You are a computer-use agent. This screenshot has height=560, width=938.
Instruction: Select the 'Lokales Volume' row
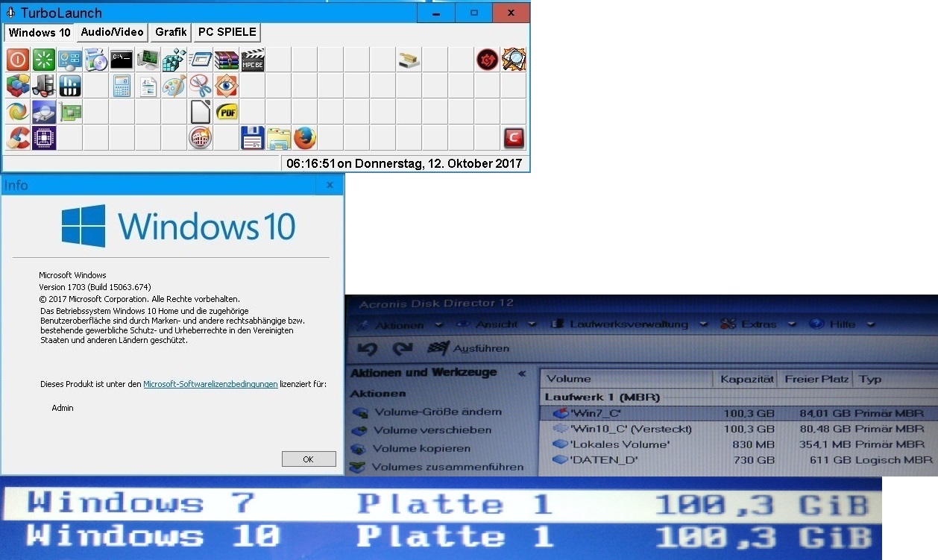point(737,444)
